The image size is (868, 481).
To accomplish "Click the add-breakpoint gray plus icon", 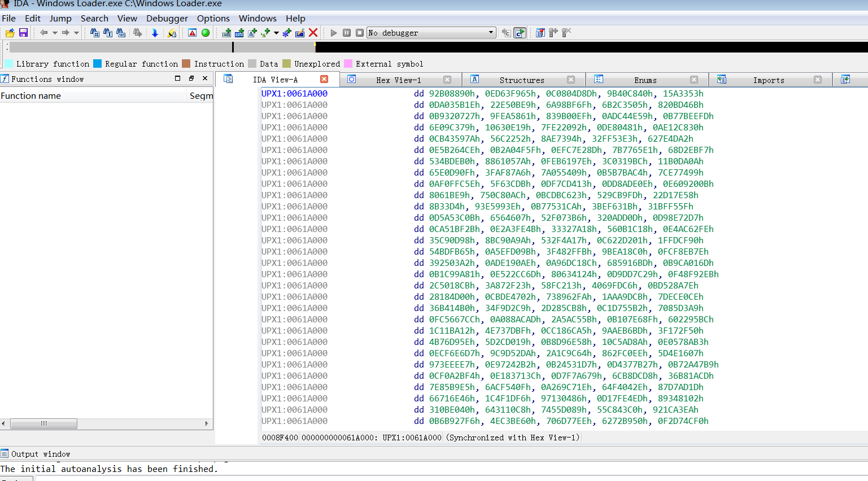I will [x=553, y=33].
